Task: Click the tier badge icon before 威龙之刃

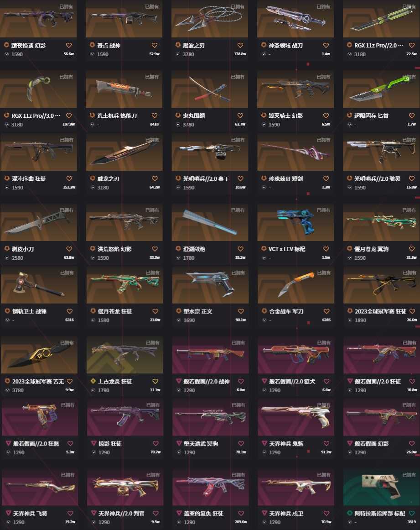Action: click(93, 178)
